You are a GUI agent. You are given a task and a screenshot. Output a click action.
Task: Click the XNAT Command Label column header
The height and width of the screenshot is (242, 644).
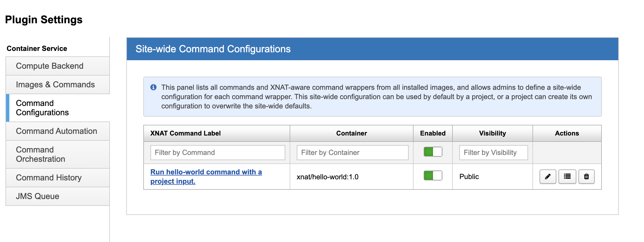tap(186, 133)
